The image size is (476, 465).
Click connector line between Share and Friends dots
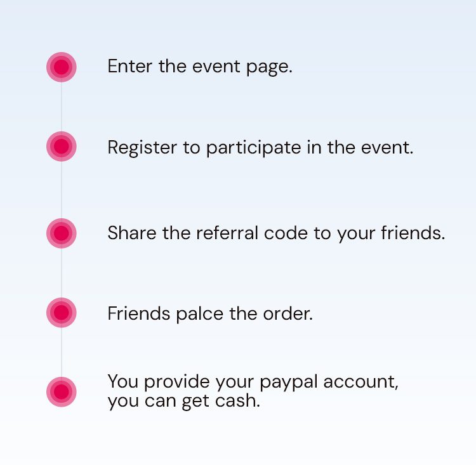pyautogui.click(x=62, y=273)
